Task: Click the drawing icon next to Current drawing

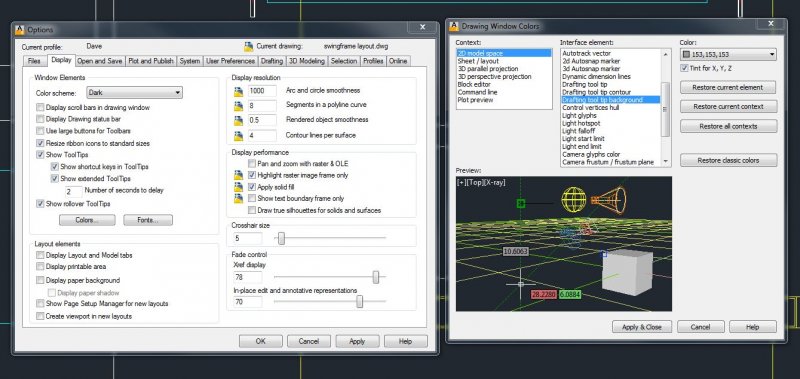Action: click(248, 46)
